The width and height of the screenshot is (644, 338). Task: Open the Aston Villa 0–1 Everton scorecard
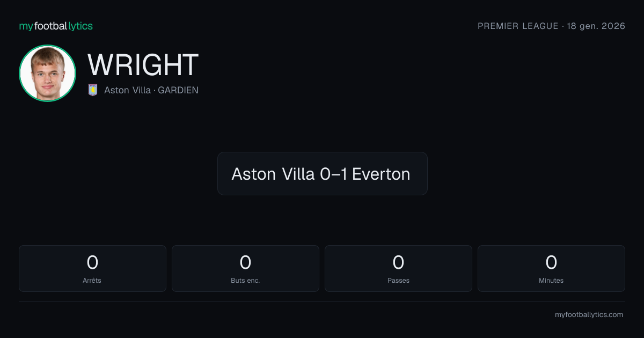(x=322, y=173)
